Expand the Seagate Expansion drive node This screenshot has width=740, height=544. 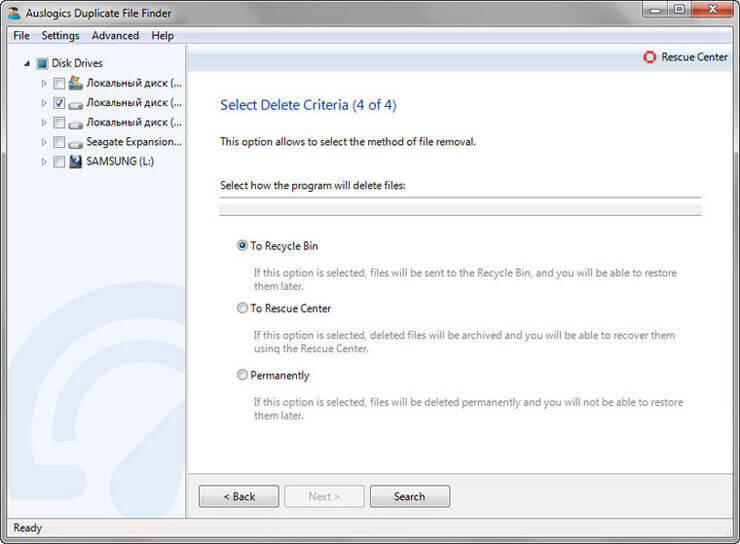(43, 142)
